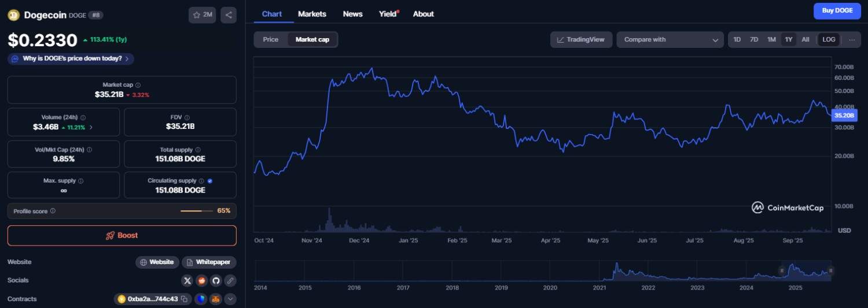Open the Website link
The height and width of the screenshot is (308, 868).
[157, 262]
